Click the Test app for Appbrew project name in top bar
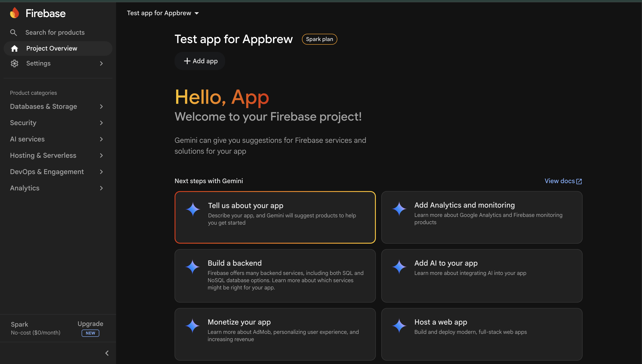Viewport: 642px width, 364px height. pos(159,13)
